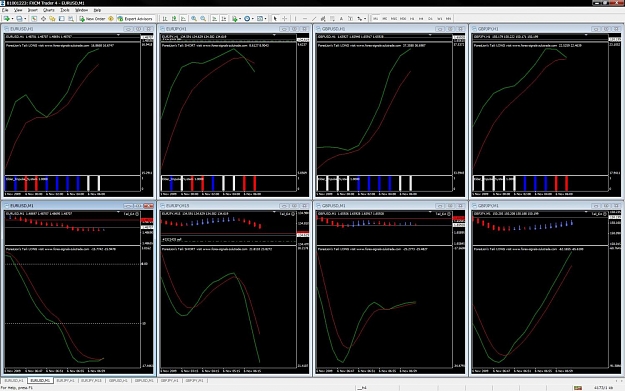Switch to the GBPJPY,M1 bottom tab
Image resolution: width=625 pixels, height=391 pixels.
coord(195,381)
